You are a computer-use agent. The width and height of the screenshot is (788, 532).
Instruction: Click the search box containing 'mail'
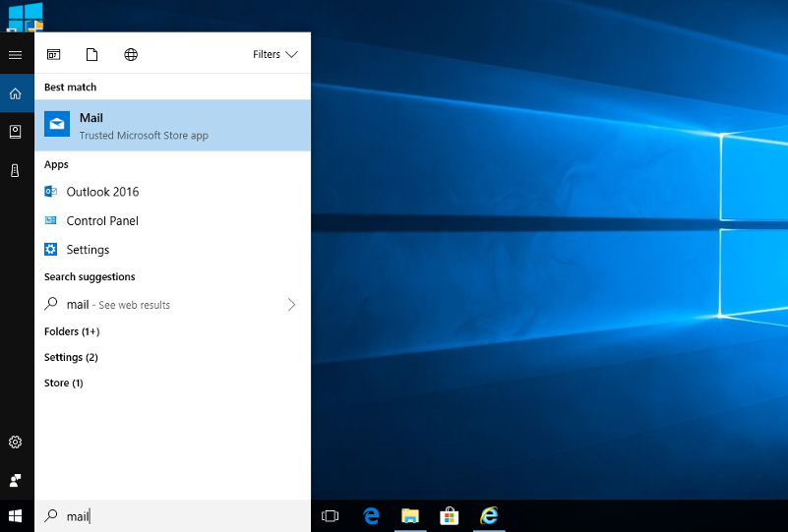pos(172,516)
